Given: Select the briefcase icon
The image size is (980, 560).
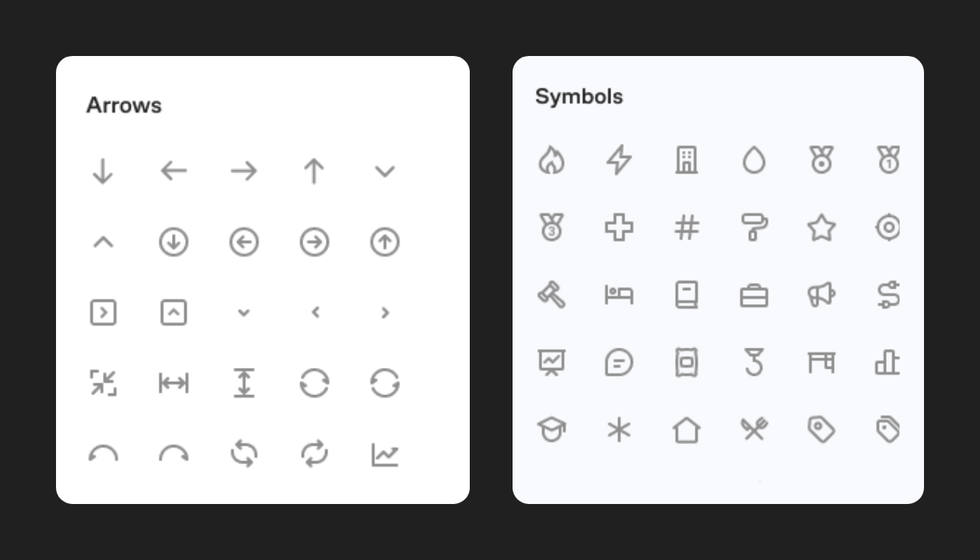Looking at the screenshot, I should point(754,296).
